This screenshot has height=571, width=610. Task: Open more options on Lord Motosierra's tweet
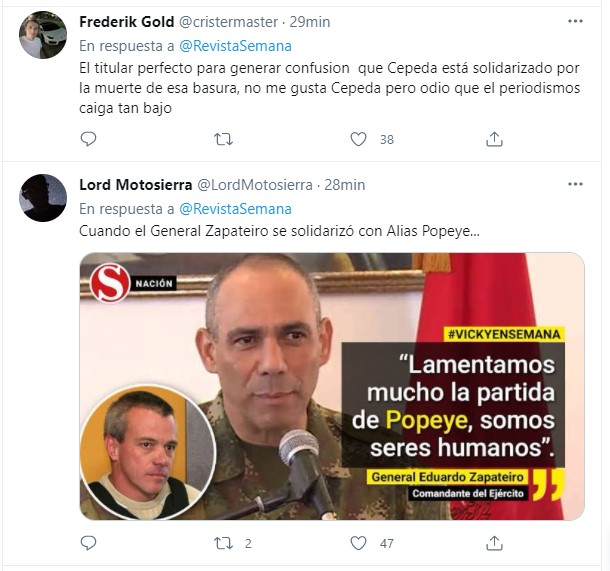575,184
